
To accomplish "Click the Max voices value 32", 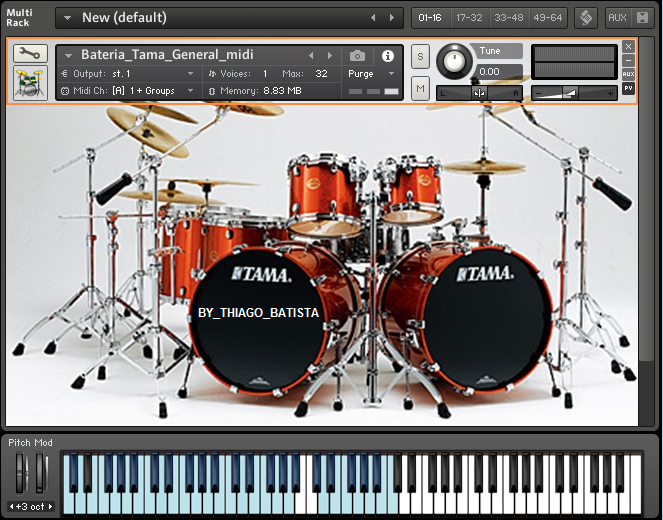I will coord(321,74).
